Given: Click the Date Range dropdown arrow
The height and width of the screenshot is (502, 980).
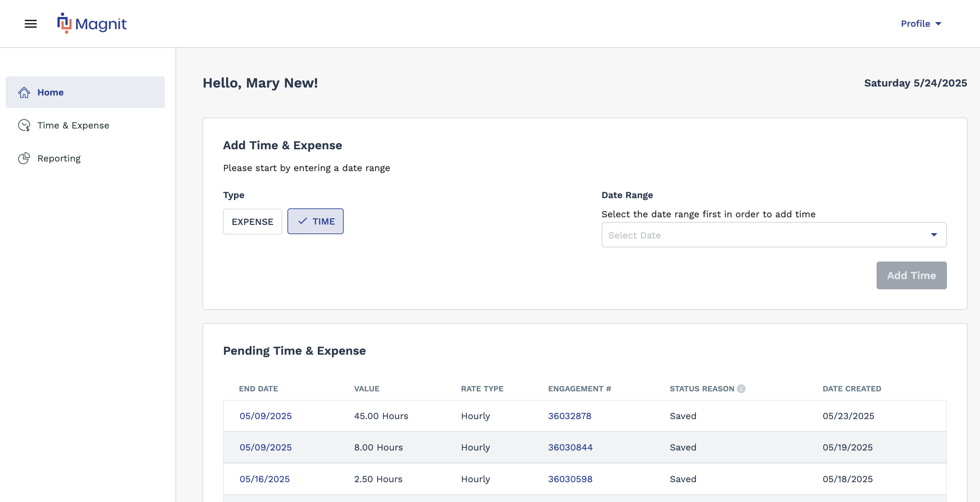Looking at the screenshot, I should (934, 234).
